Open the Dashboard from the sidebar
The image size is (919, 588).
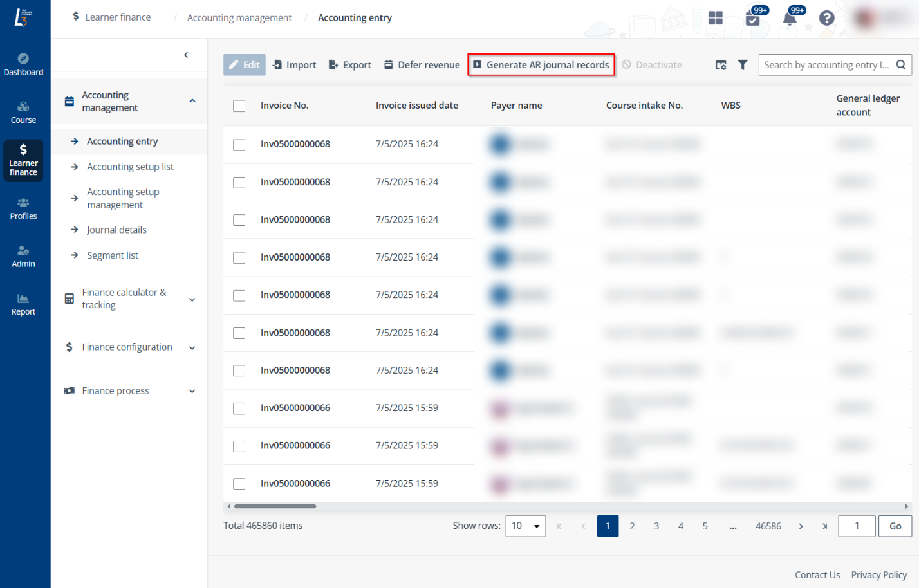click(23, 62)
